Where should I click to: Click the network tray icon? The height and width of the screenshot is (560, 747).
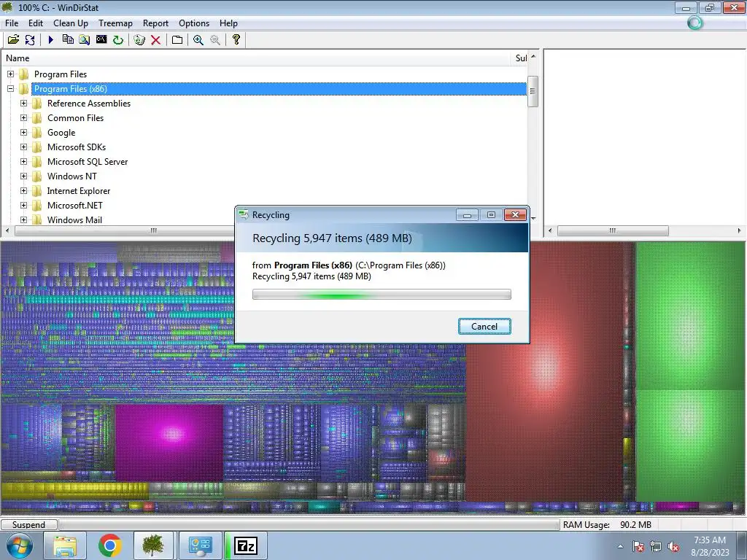(656, 546)
